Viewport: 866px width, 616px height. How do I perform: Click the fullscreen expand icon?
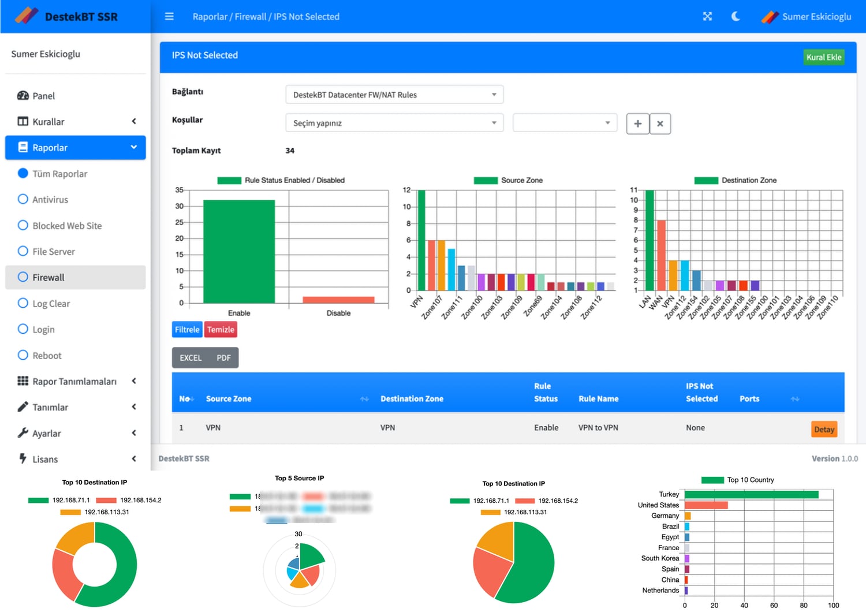tap(707, 16)
